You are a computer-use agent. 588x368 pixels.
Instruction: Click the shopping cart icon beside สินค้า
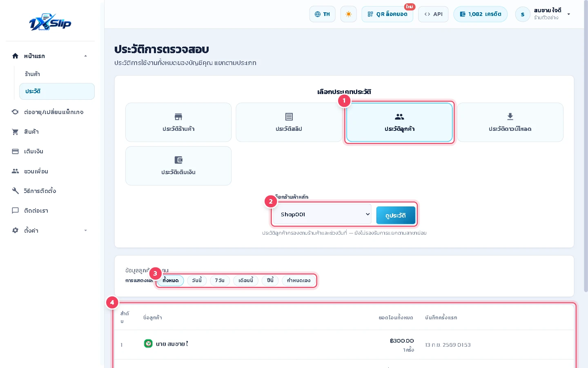(x=15, y=132)
